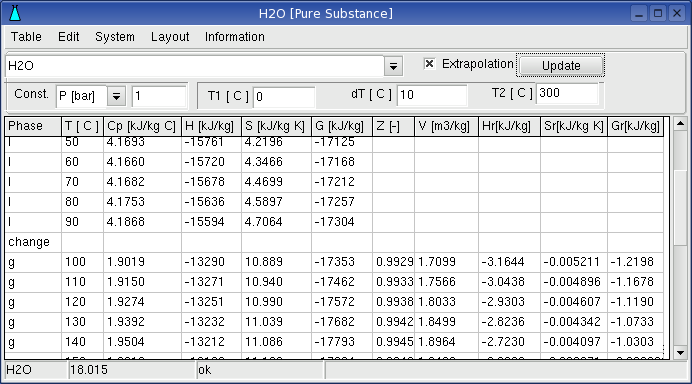Screen dimensions: 692x384
Task: Click the constant pressure value field
Action: [159, 96]
